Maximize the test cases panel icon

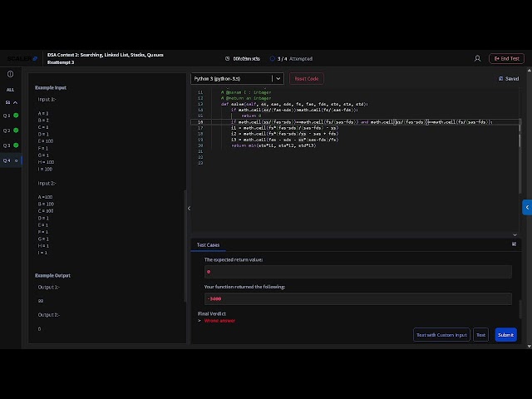point(514,244)
